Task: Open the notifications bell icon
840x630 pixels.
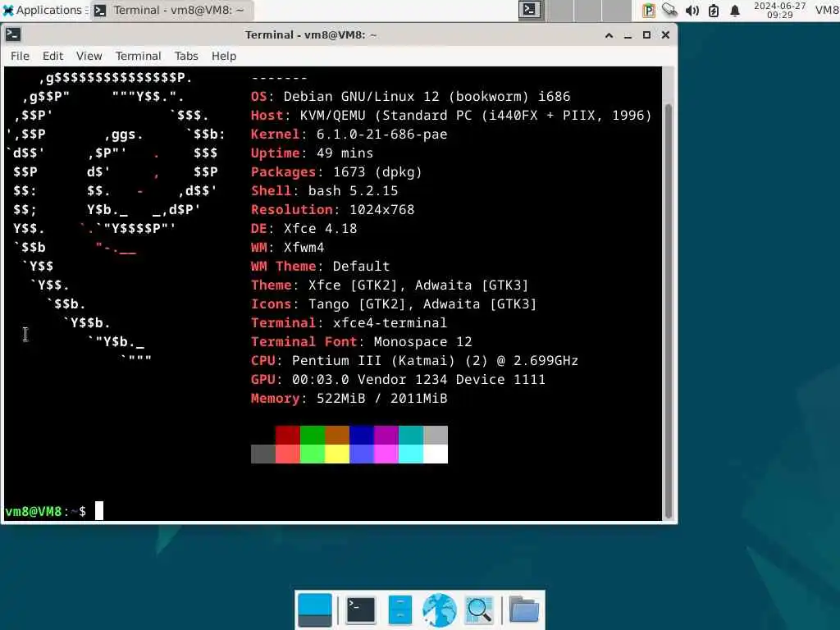Action: [x=735, y=10]
